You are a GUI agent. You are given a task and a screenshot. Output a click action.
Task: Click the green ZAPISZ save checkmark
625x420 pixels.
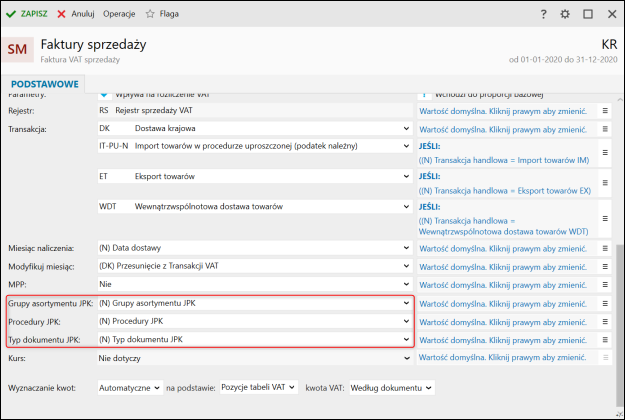pos(11,15)
